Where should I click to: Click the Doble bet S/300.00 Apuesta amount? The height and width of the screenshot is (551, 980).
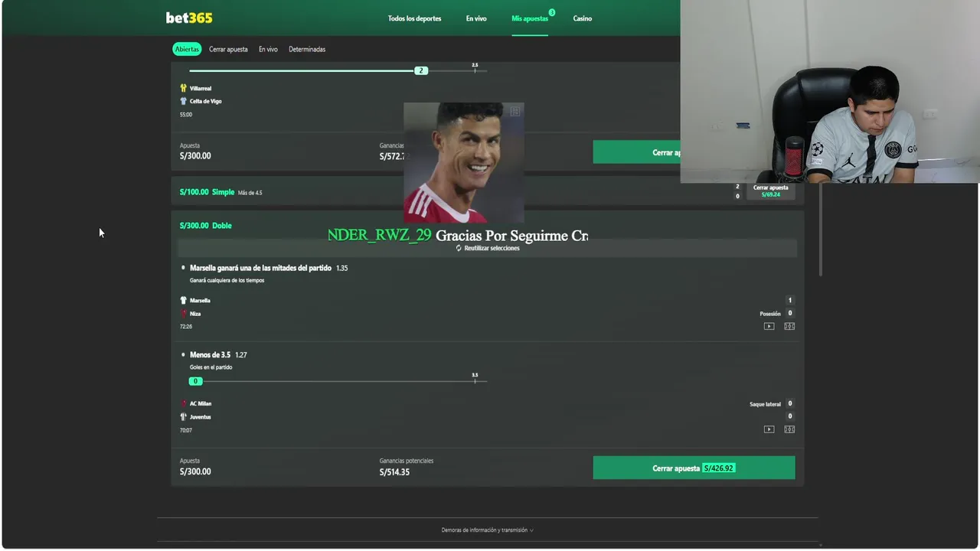point(195,471)
